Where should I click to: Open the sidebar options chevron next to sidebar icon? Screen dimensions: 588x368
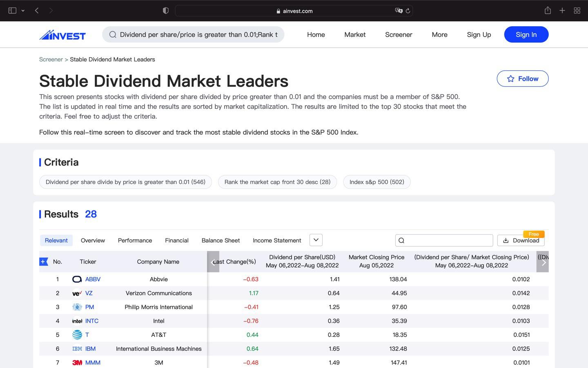23,11
